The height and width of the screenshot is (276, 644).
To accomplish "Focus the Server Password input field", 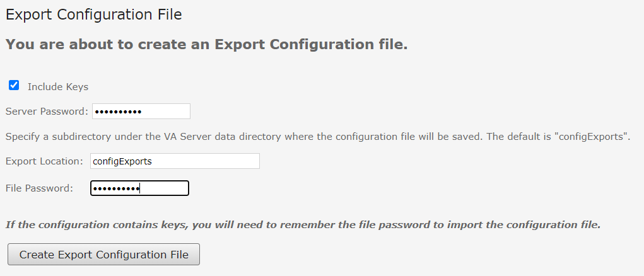I will (165, 112).
